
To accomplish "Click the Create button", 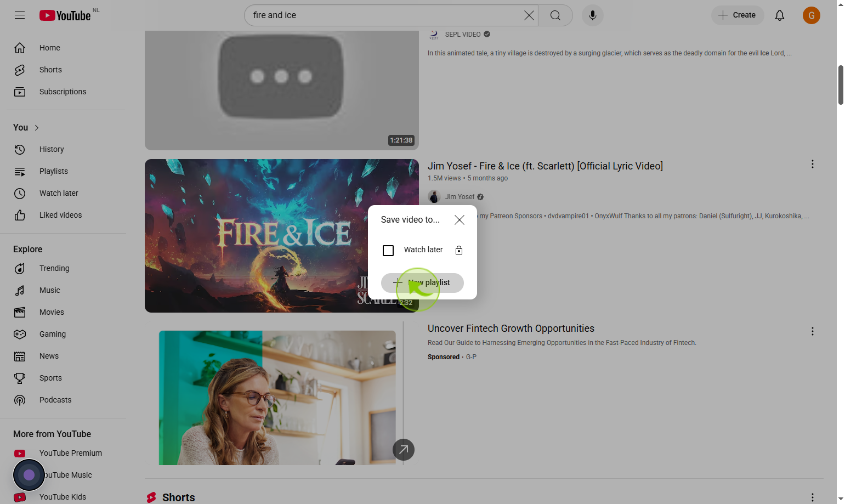I will coord(738,15).
